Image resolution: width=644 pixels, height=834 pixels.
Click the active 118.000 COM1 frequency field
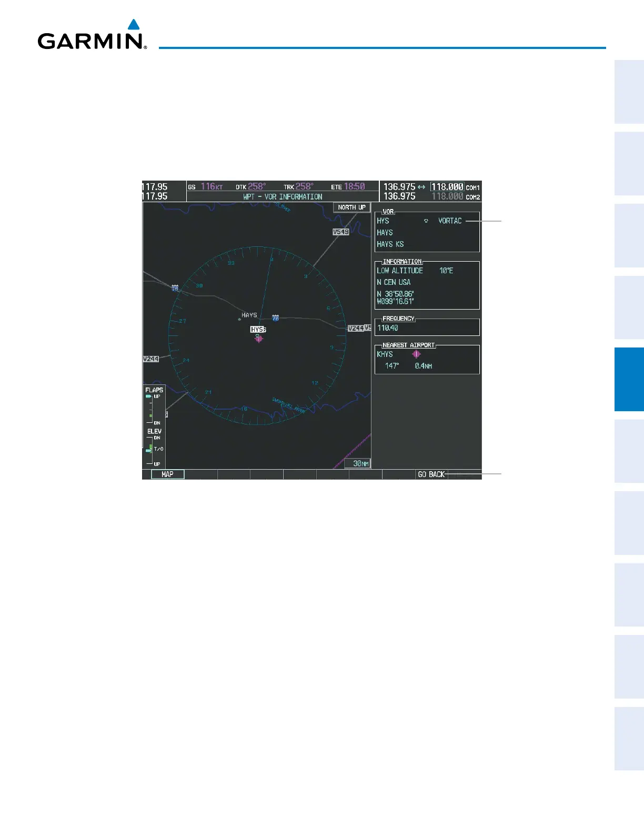pyautogui.click(x=447, y=187)
